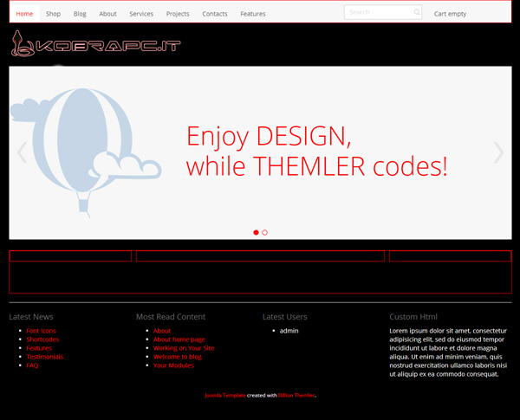Click the KobraPC.it logo

pos(96,44)
